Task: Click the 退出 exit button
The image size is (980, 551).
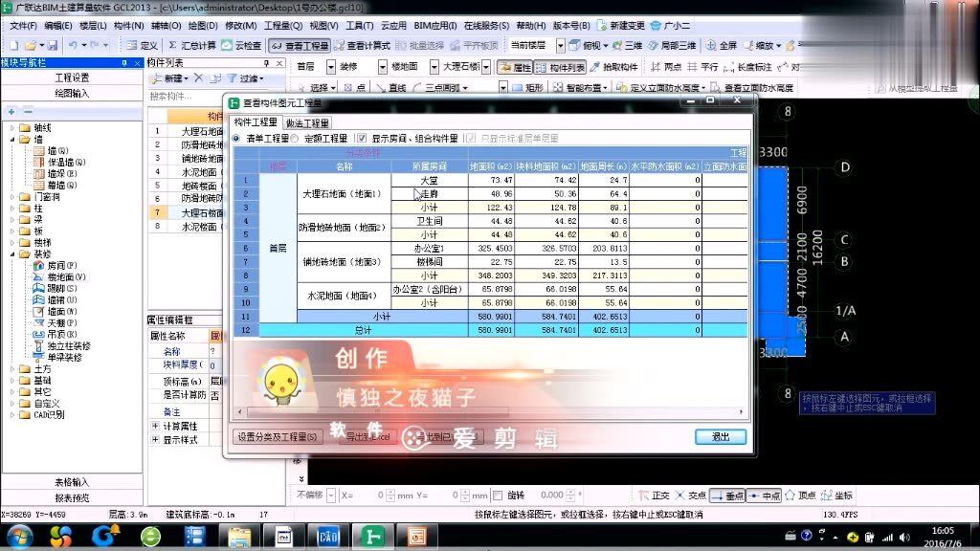Action: tap(721, 436)
